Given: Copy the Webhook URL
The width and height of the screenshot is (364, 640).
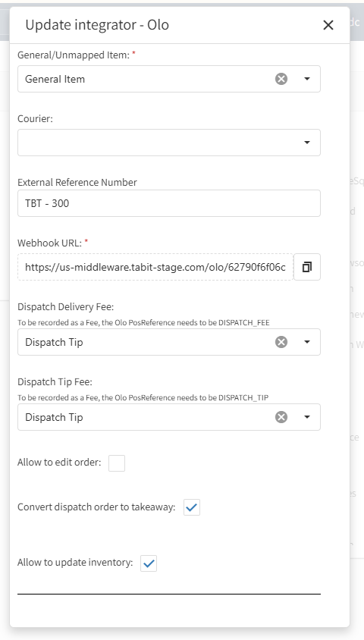Looking at the screenshot, I should point(307,267).
